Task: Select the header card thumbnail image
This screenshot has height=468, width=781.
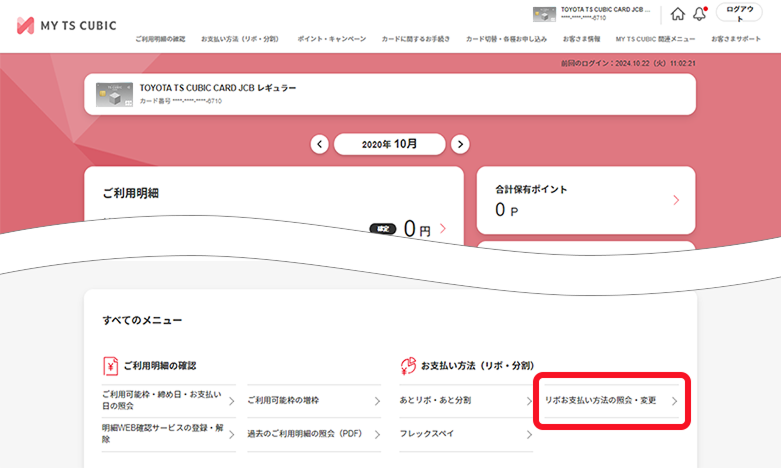Action: click(544, 14)
